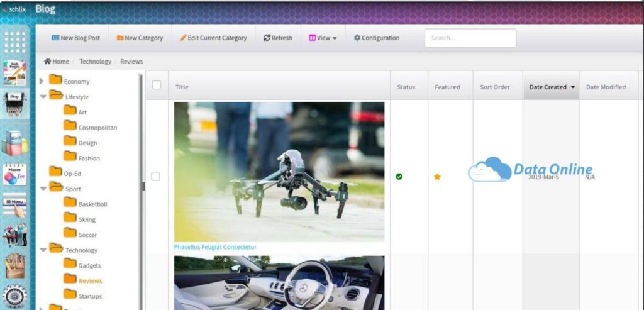Select the Lifestyle category label
Viewport: 644px width, 310px height.
coord(77,97)
